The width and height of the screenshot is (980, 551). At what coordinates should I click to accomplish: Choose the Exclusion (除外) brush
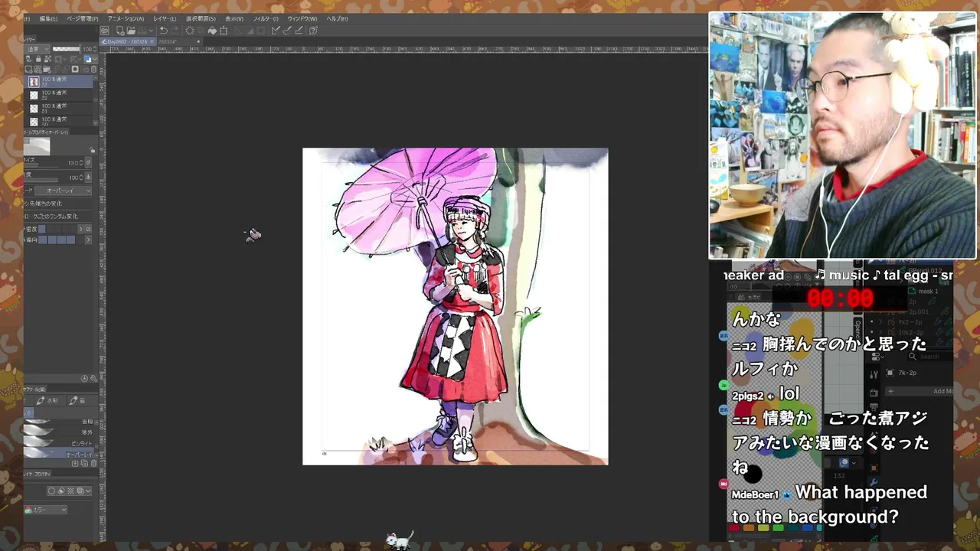58,432
